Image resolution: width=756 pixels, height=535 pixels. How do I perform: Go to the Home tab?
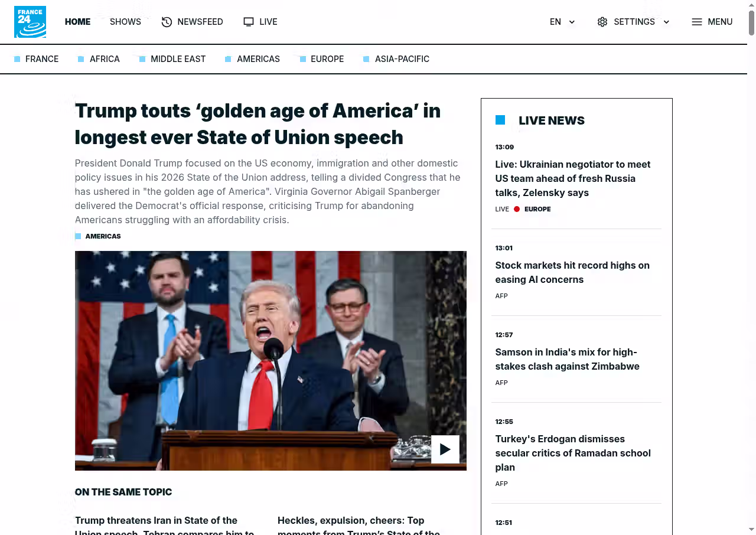[77, 22]
